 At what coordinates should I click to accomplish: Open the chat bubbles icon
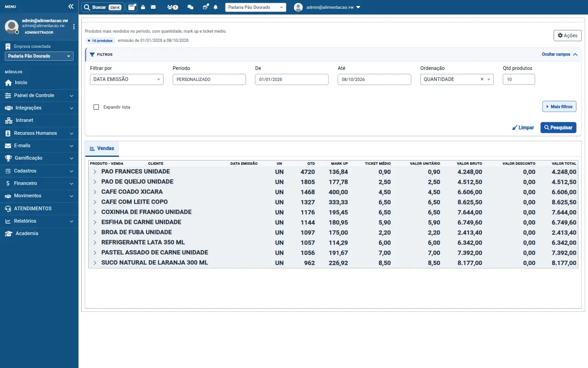[x=190, y=7]
